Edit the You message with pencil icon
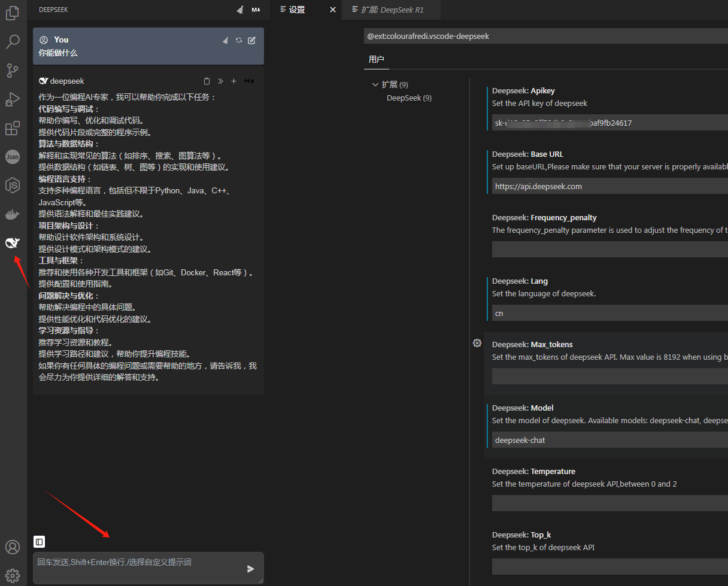Screen dimensions: 728x586 click(x=252, y=40)
